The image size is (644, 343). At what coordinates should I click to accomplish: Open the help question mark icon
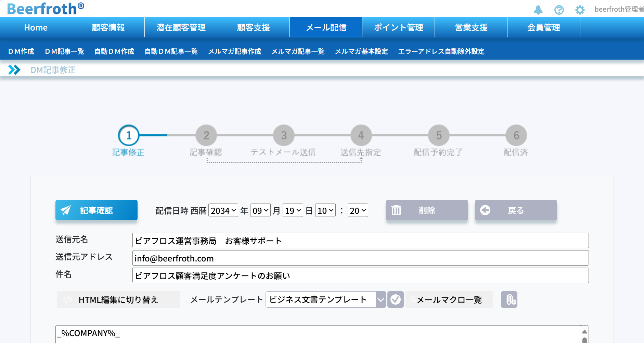[559, 10]
